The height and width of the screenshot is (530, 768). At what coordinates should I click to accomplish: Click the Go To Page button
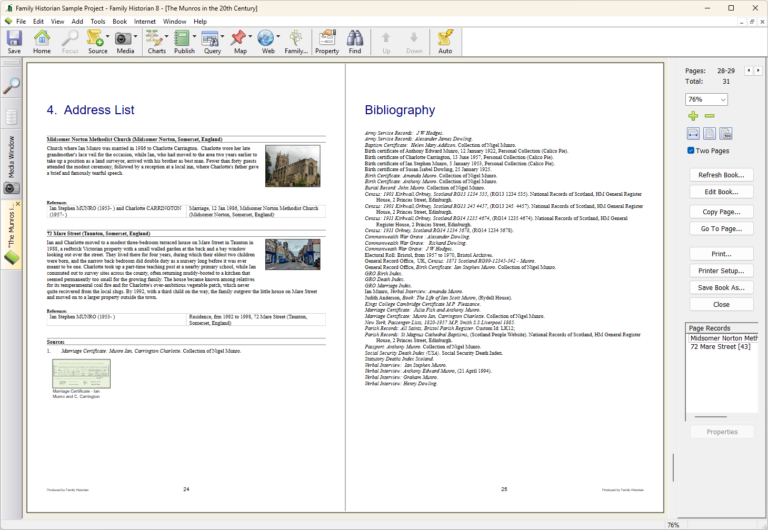coord(721,228)
